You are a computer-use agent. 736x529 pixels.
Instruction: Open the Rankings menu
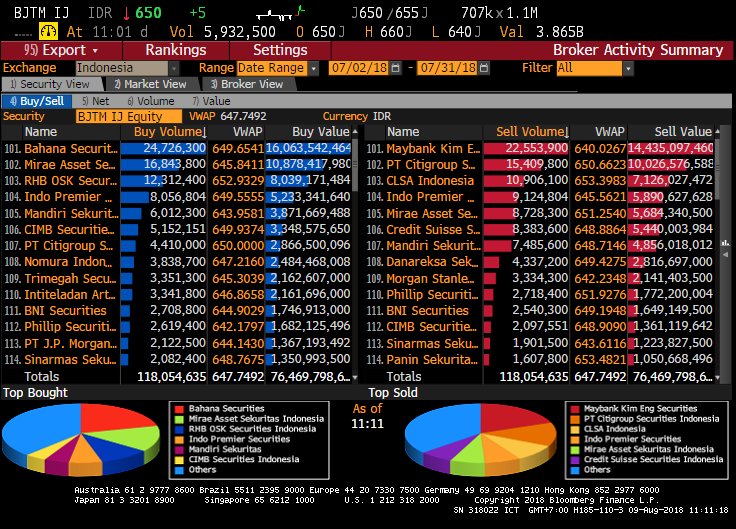pyautogui.click(x=175, y=50)
